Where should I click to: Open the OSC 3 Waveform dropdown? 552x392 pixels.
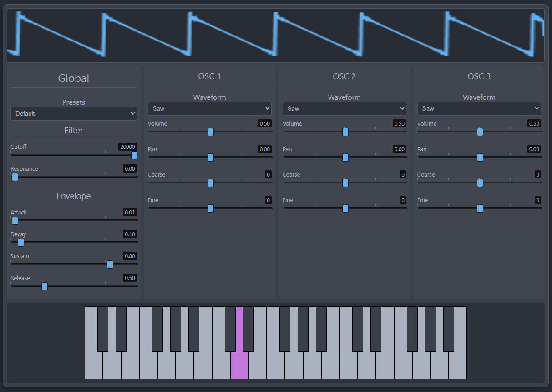tap(479, 108)
